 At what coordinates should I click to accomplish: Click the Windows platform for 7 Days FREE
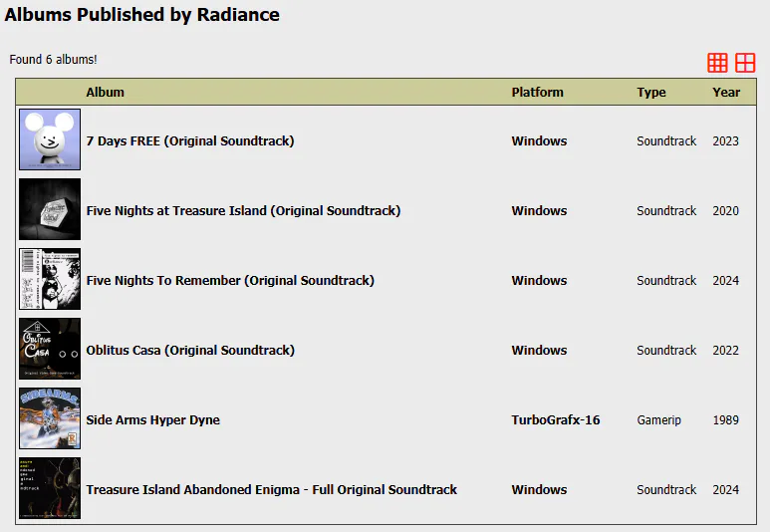click(539, 141)
